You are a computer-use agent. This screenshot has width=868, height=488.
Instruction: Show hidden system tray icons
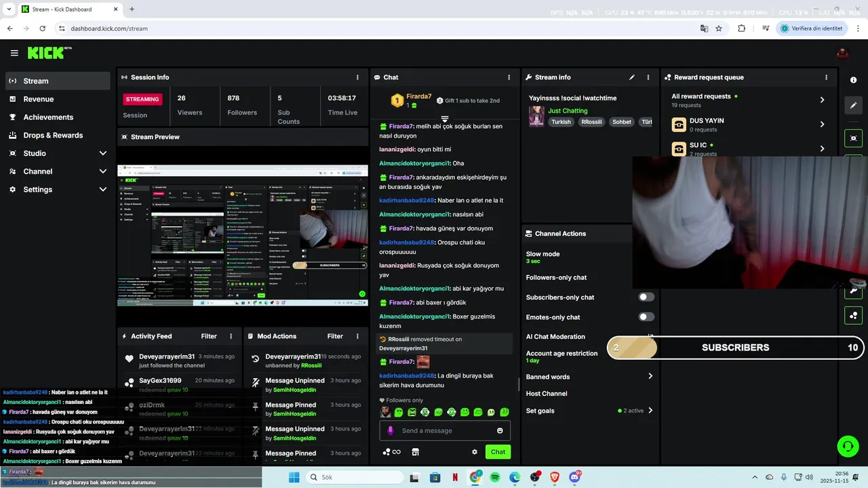(x=755, y=477)
